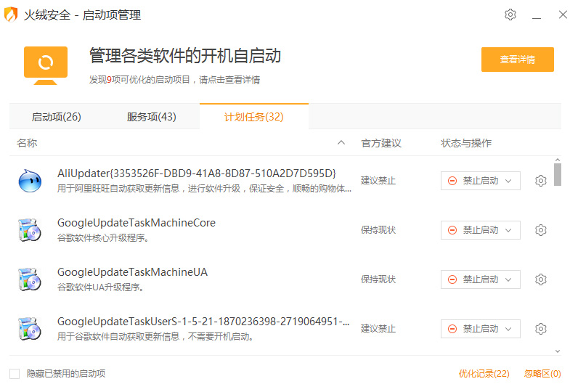
Task: Open 忽略区(0) link
Action: pos(542,373)
